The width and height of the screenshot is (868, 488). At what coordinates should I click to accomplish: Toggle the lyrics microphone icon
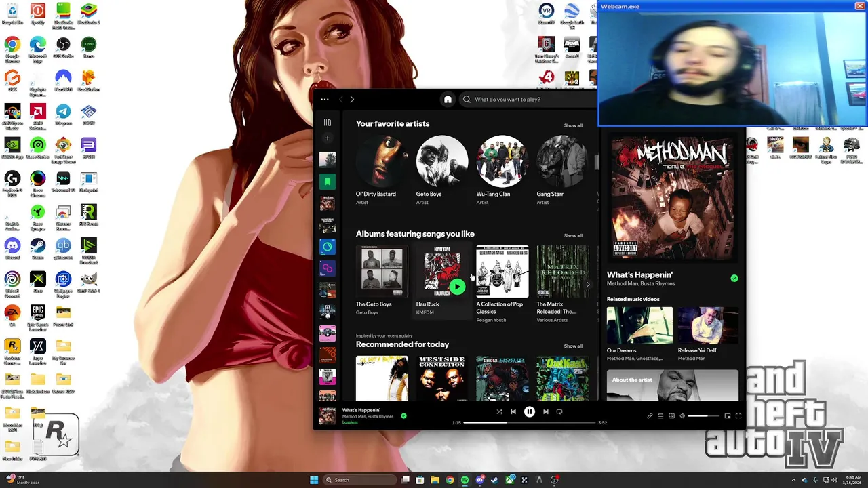[x=650, y=416]
